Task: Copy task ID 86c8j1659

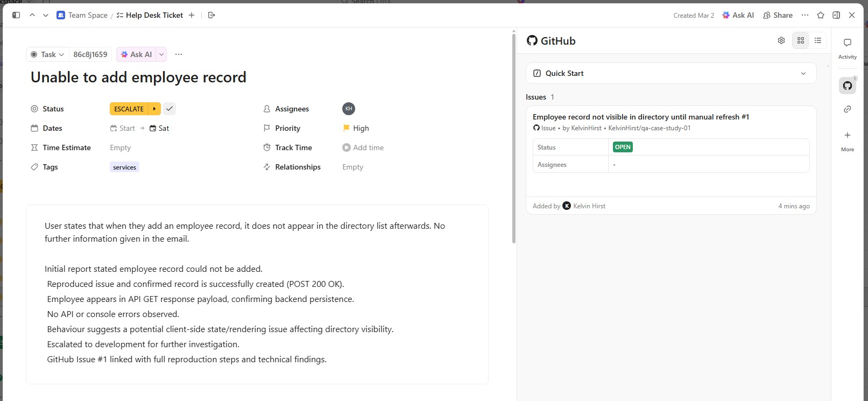Action: pos(90,54)
